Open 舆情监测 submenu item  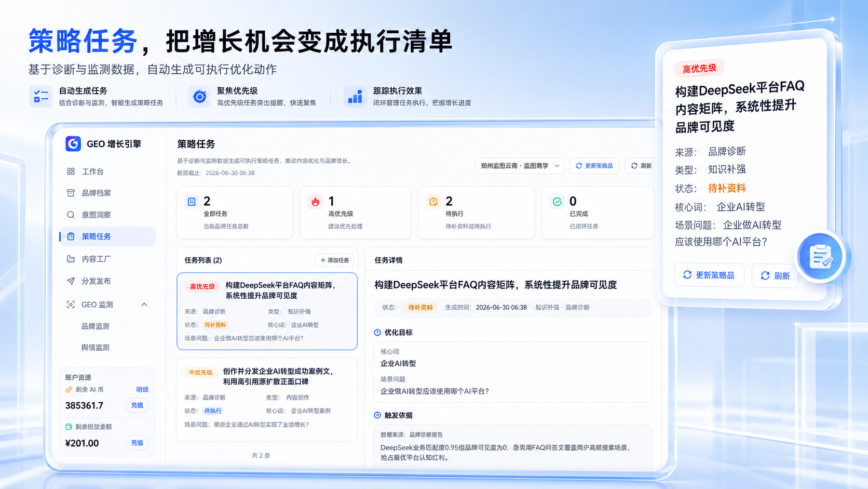[96, 348]
